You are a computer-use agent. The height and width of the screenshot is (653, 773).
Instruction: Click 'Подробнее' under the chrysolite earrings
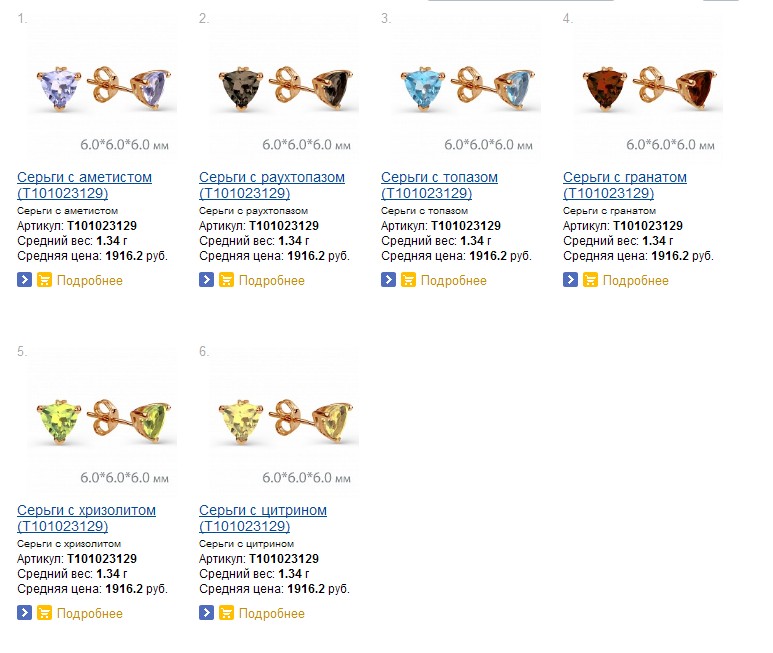click(90, 614)
